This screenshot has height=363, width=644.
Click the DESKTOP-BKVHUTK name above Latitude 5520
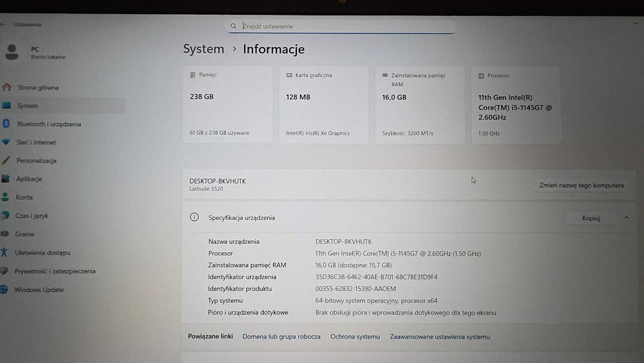pyautogui.click(x=217, y=181)
